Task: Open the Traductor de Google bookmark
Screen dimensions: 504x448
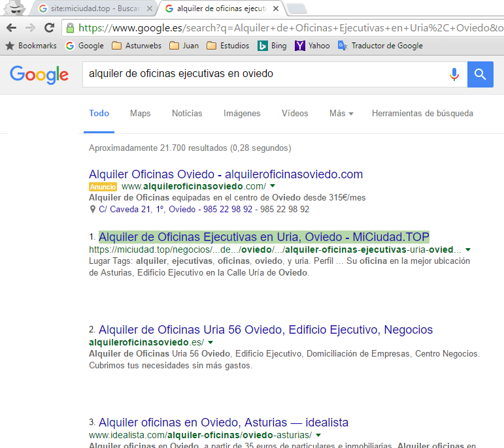Action: click(x=380, y=46)
